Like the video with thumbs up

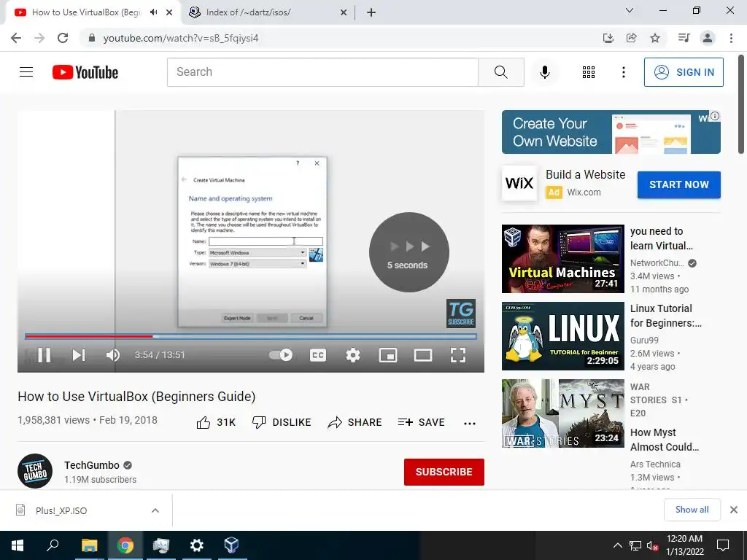coord(216,422)
